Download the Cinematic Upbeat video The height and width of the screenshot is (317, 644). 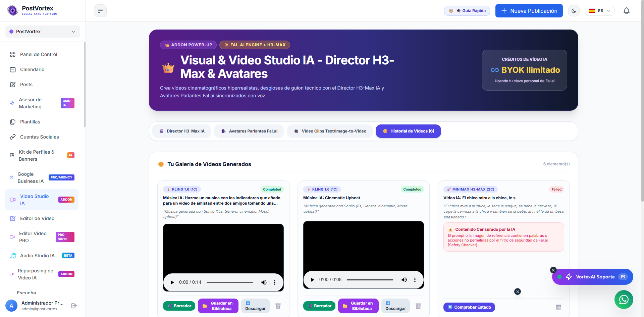[396, 306]
